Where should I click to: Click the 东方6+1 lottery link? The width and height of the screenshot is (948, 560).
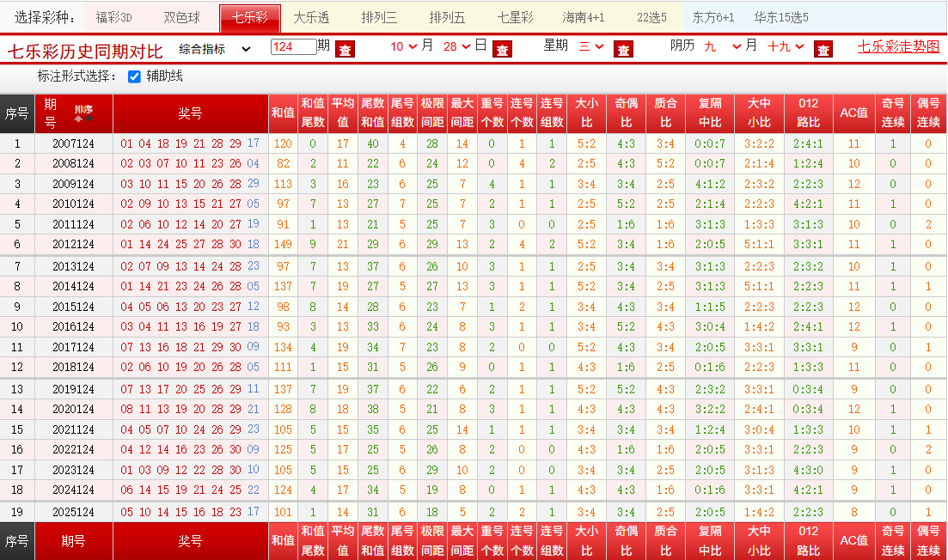(x=713, y=18)
